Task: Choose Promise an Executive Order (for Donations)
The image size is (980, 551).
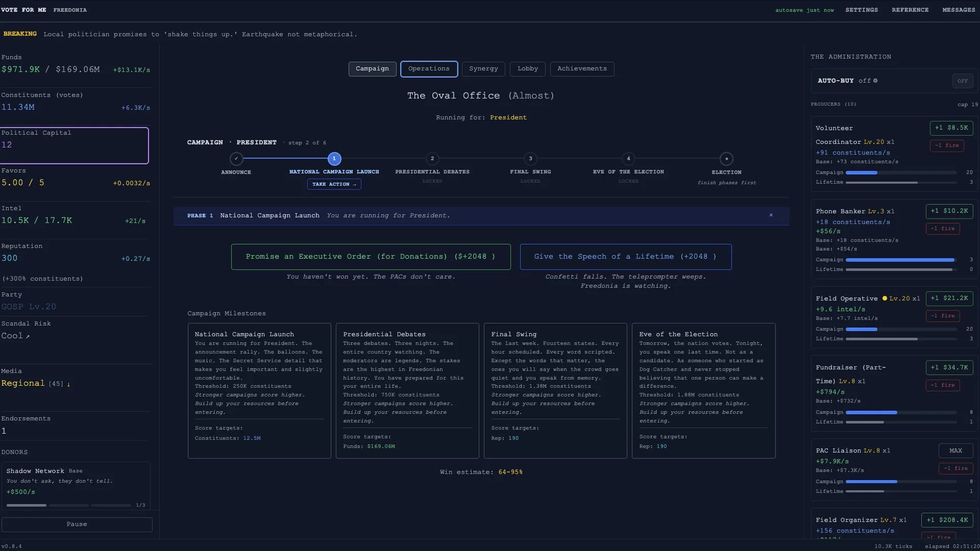Action: (371, 257)
